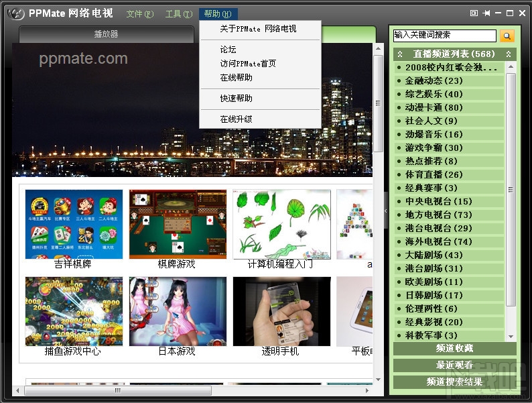
Task: Open the 频道搜索结果 panel
Action: pyautogui.click(x=455, y=382)
